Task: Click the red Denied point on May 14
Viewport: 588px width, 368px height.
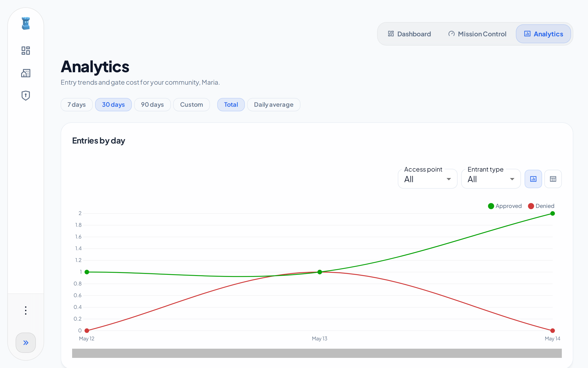Action: [x=553, y=331]
